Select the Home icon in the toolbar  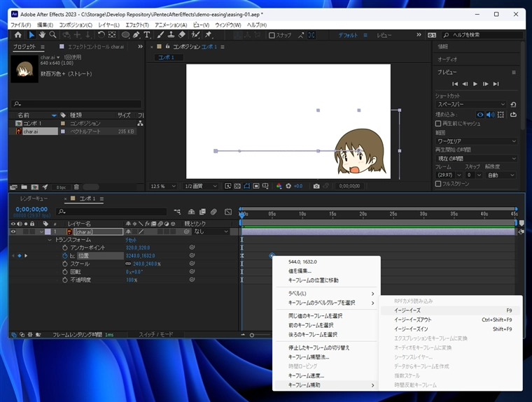(18, 35)
